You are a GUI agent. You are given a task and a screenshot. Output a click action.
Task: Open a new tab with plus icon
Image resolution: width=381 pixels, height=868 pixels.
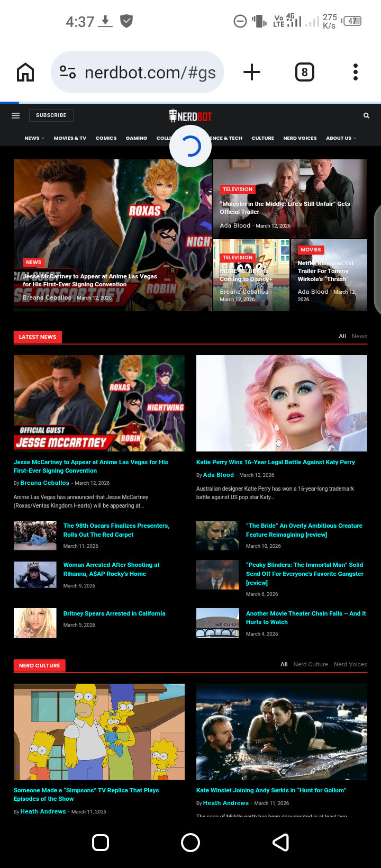252,72
